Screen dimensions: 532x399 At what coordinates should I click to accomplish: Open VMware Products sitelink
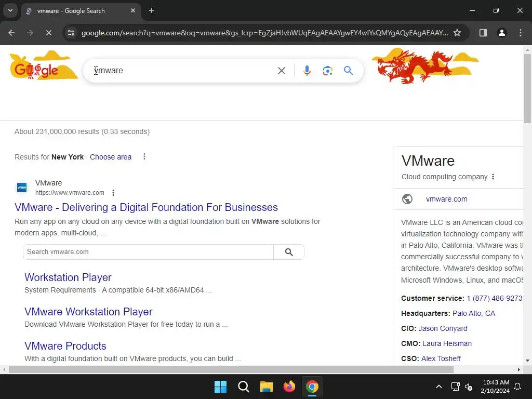[65, 346]
